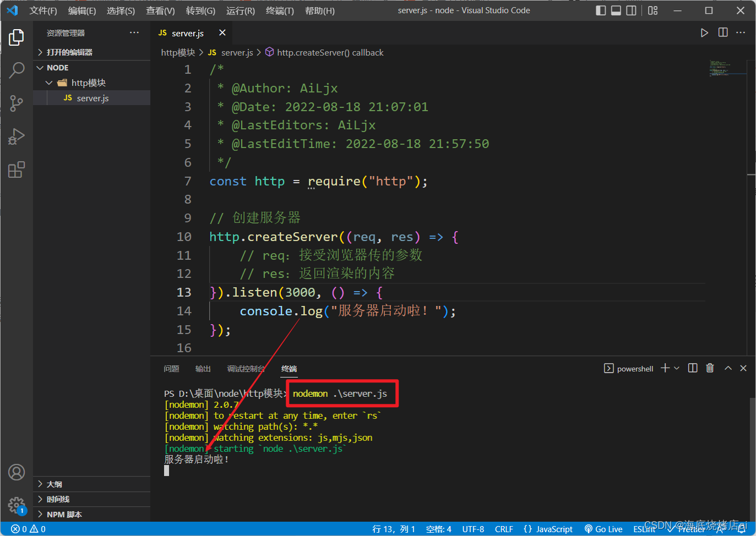Toggle the bottom panel layout button
Image resolution: width=756 pixels, height=536 pixels.
point(616,10)
